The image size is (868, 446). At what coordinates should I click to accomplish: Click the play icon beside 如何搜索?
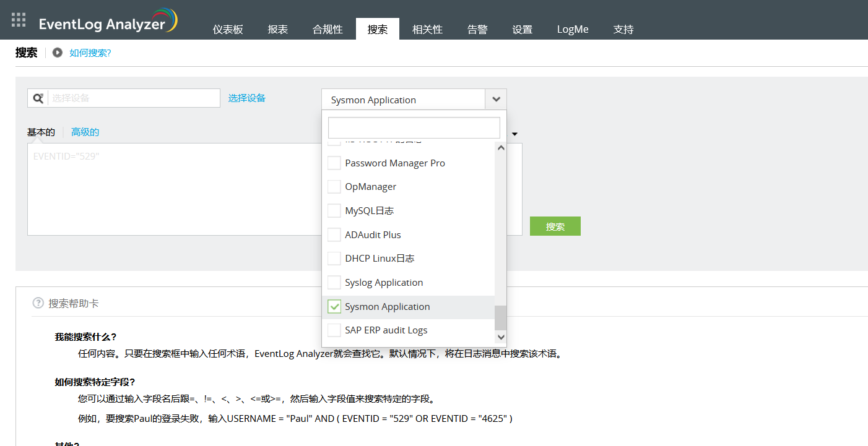[x=57, y=53]
